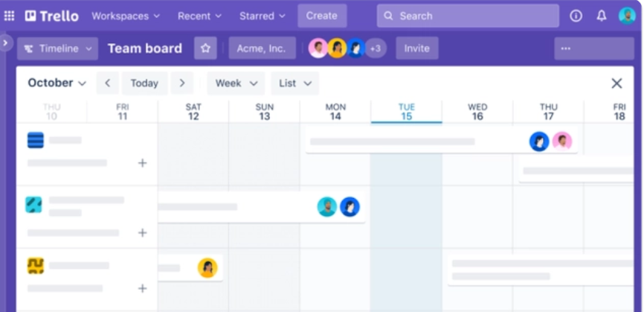Add a card to the blue list row
This screenshot has width=644, height=312.
tap(142, 163)
